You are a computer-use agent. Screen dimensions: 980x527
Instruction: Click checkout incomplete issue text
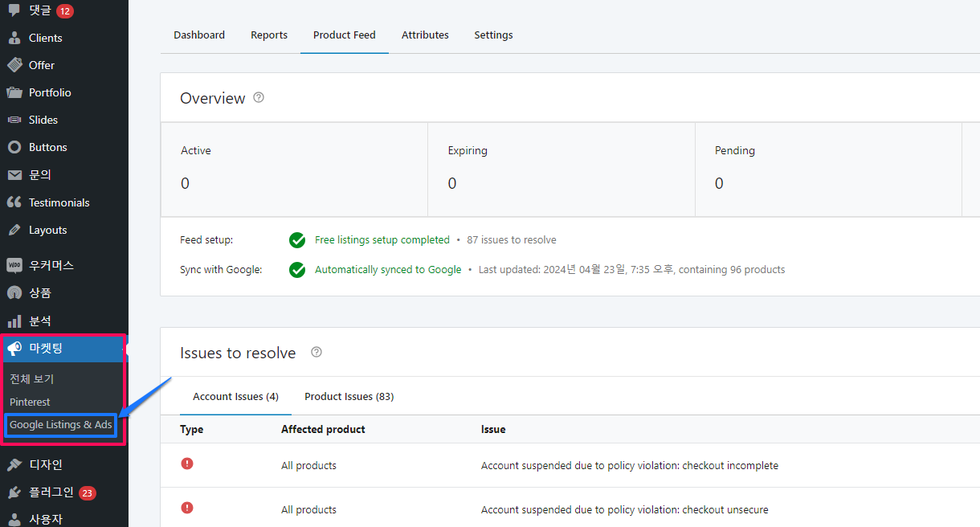(630, 465)
